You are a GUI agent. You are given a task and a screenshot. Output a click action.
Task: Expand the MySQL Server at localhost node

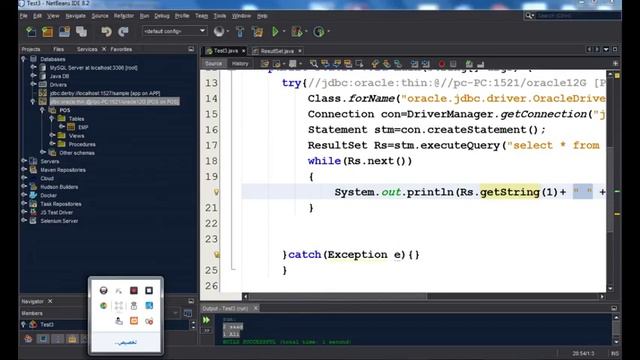click(33, 67)
